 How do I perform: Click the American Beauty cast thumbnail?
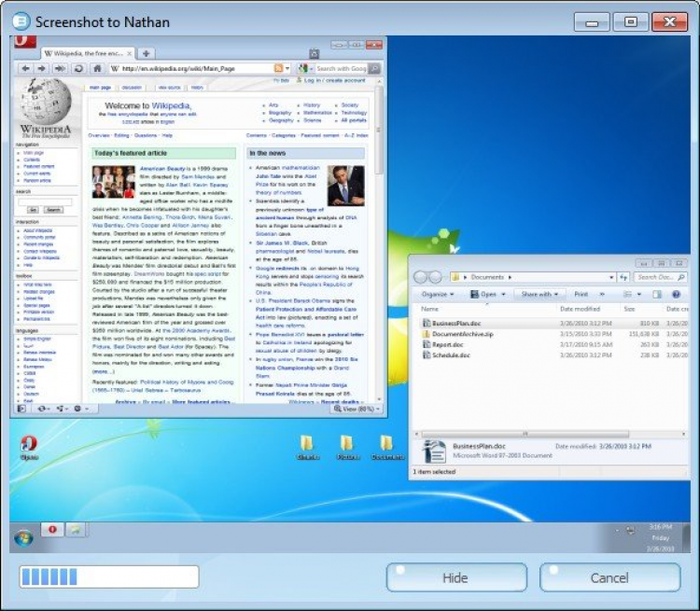pyautogui.click(x=113, y=182)
